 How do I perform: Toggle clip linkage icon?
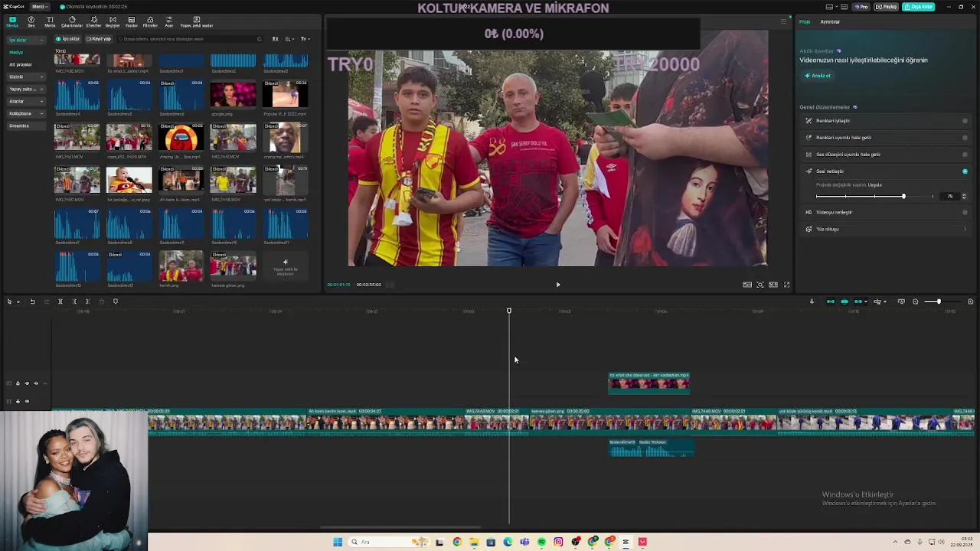click(x=859, y=302)
